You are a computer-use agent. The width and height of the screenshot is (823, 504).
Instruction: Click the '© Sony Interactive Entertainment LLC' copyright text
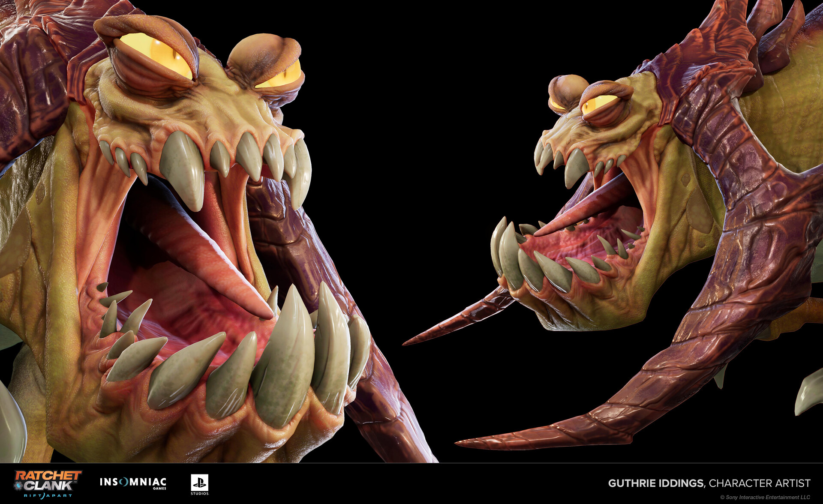click(x=765, y=498)
